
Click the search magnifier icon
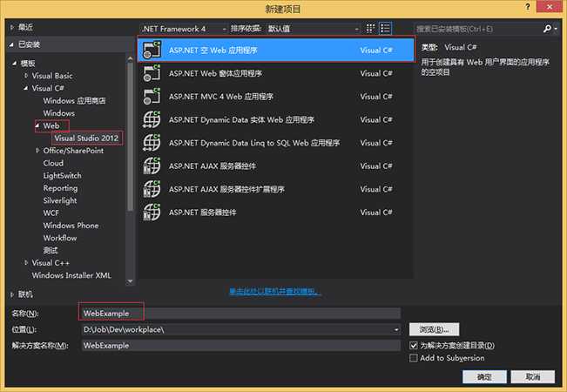548,29
